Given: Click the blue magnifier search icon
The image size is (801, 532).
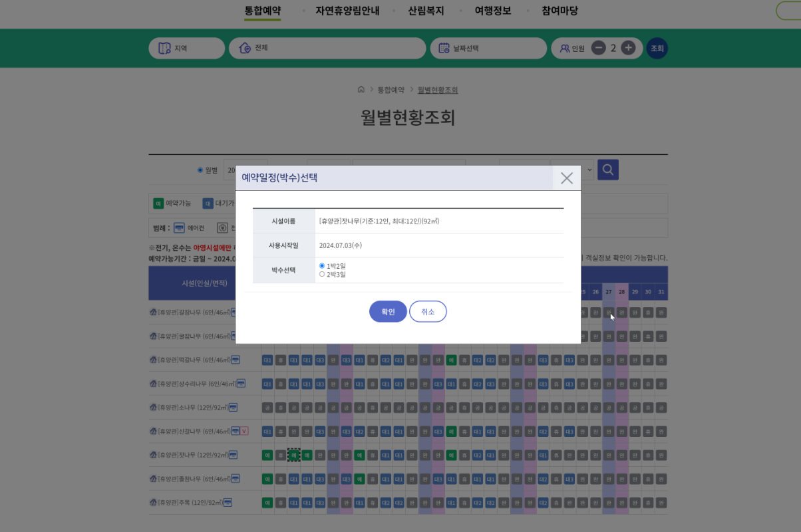Looking at the screenshot, I should [607, 170].
